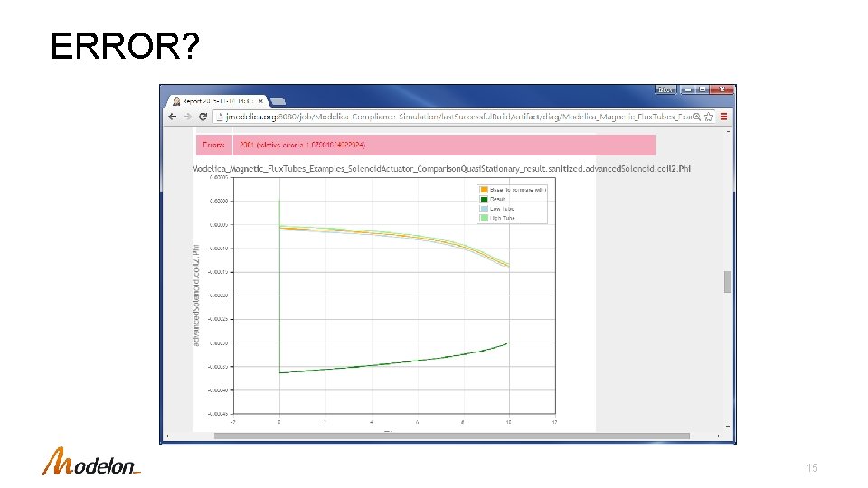Click the relative error value text
868x488 pixels.
click(302, 145)
